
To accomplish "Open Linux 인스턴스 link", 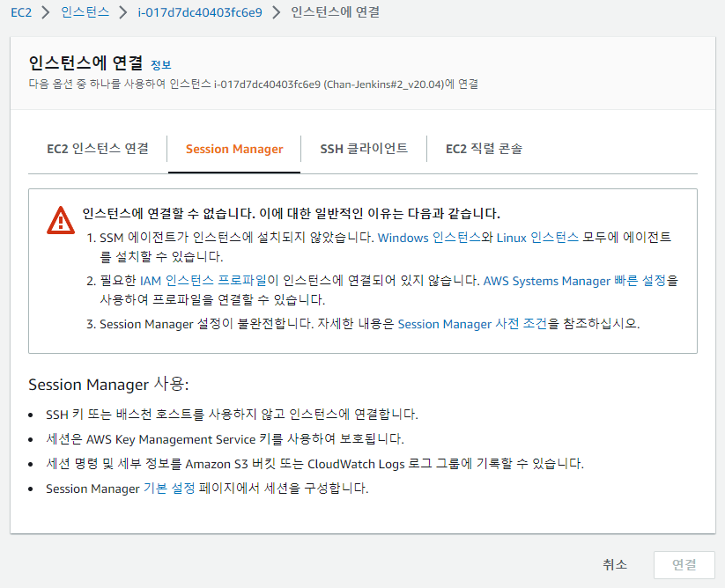I will pos(537,238).
